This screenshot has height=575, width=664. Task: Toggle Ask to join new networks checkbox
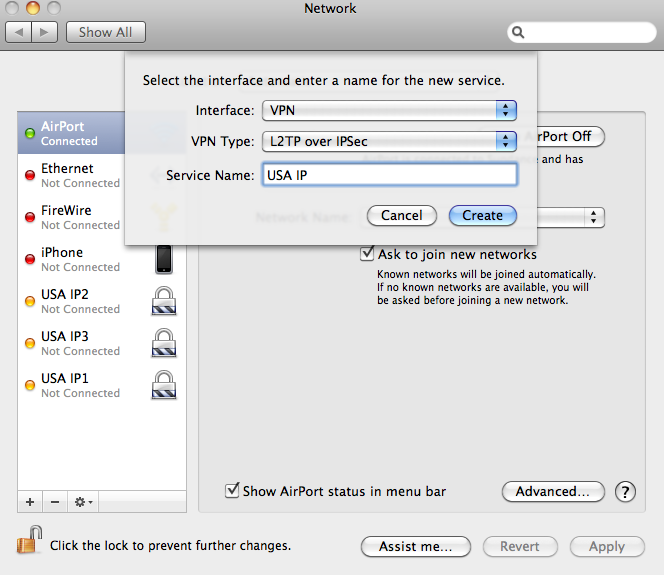pyautogui.click(x=367, y=254)
